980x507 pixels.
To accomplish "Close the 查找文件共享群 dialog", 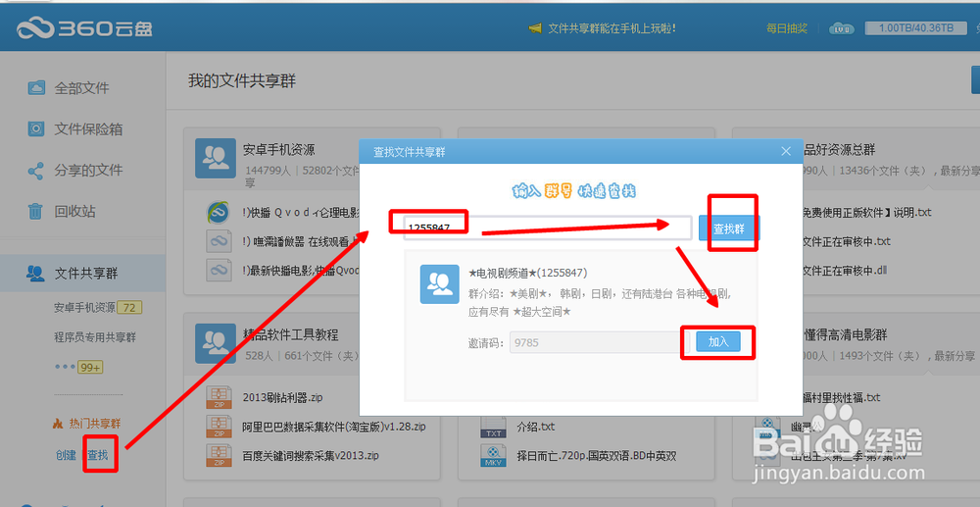I will (x=786, y=151).
